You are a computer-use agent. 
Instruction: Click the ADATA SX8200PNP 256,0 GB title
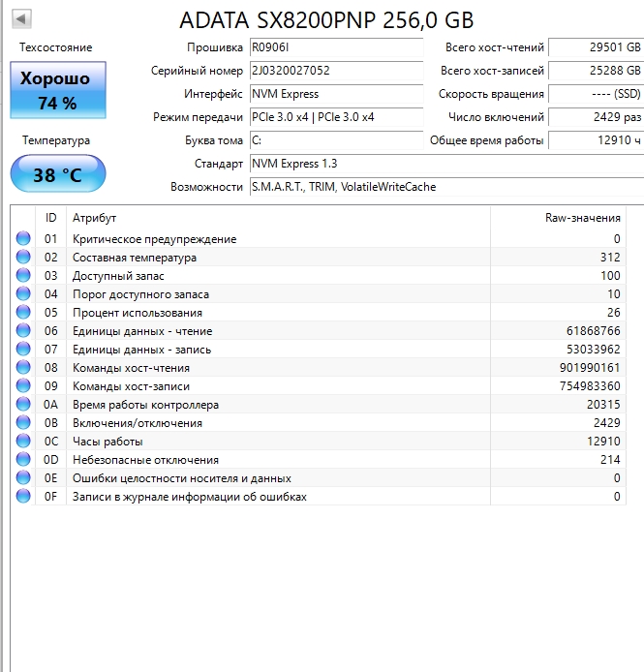[326, 19]
